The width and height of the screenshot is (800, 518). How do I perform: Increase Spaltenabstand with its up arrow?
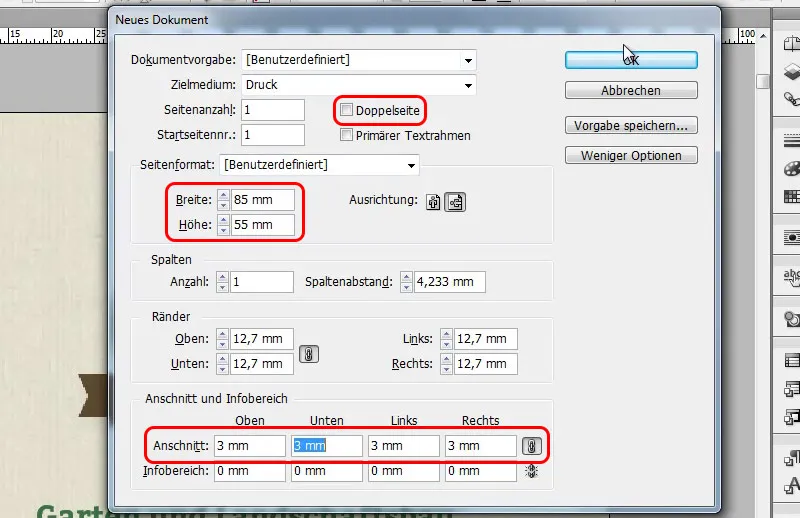(406, 277)
